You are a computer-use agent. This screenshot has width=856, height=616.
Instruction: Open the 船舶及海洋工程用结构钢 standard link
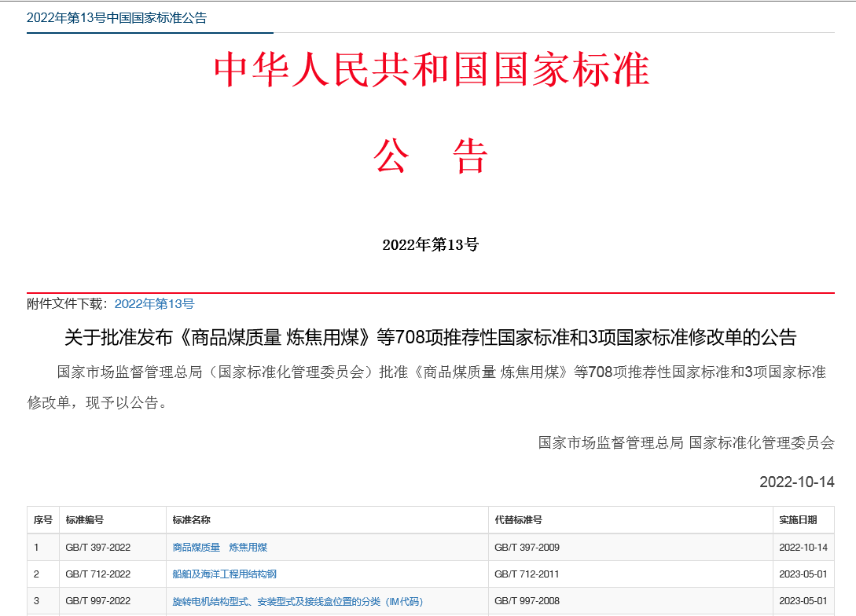[x=224, y=574]
